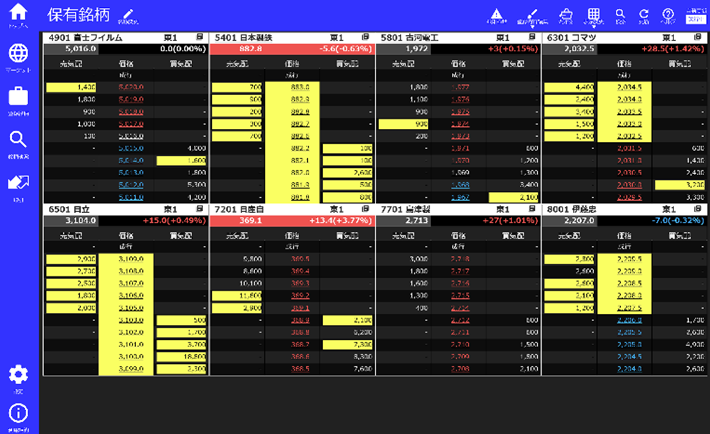Click the trade arrows icon in sidebar
This screenshot has height=434, width=710.
(18, 183)
